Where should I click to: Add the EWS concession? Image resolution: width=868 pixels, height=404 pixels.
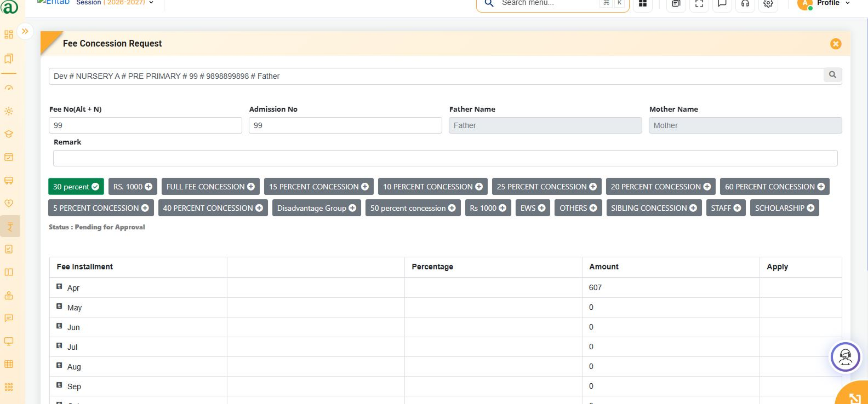point(533,208)
